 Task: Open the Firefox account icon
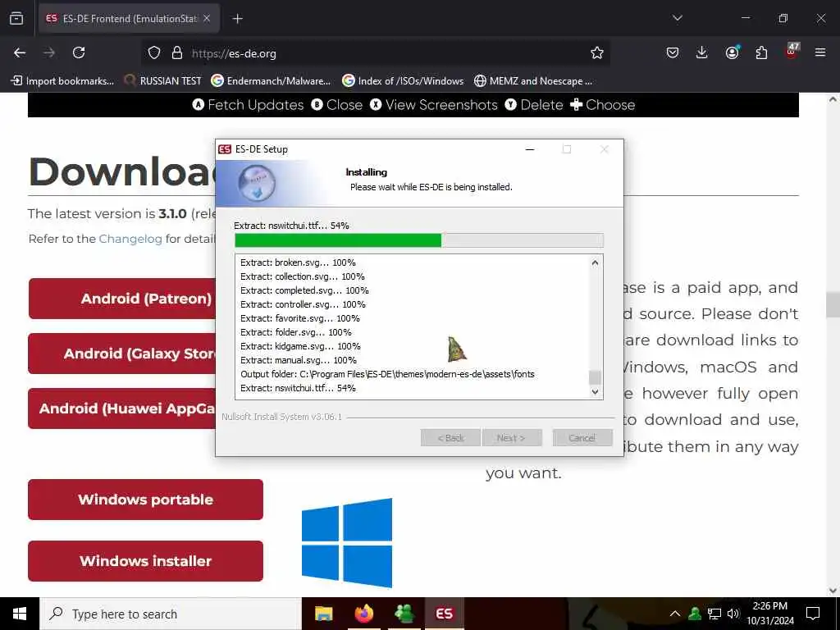(x=732, y=52)
